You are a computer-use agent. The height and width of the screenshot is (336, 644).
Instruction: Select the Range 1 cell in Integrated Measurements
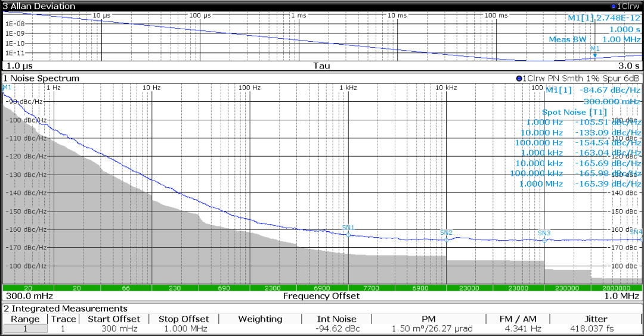pyautogui.click(x=25, y=329)
